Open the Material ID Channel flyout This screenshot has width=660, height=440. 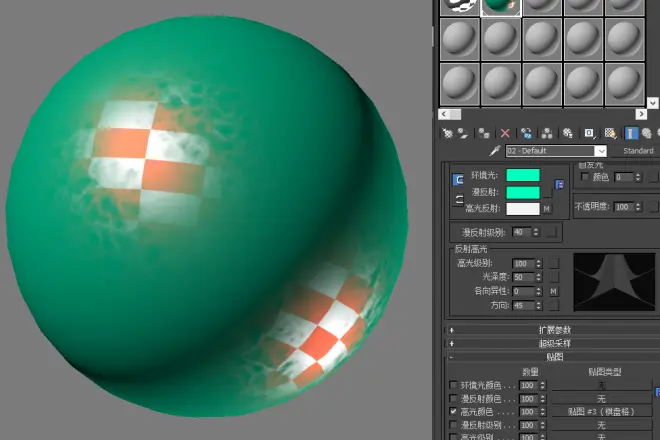pos(589,133)
